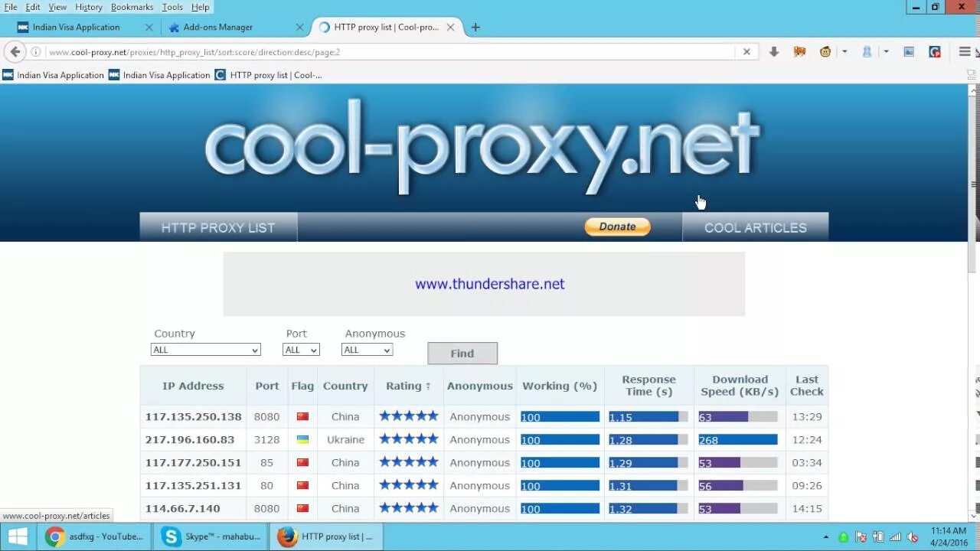Click the Find button
980x551 pixels.
462,354
